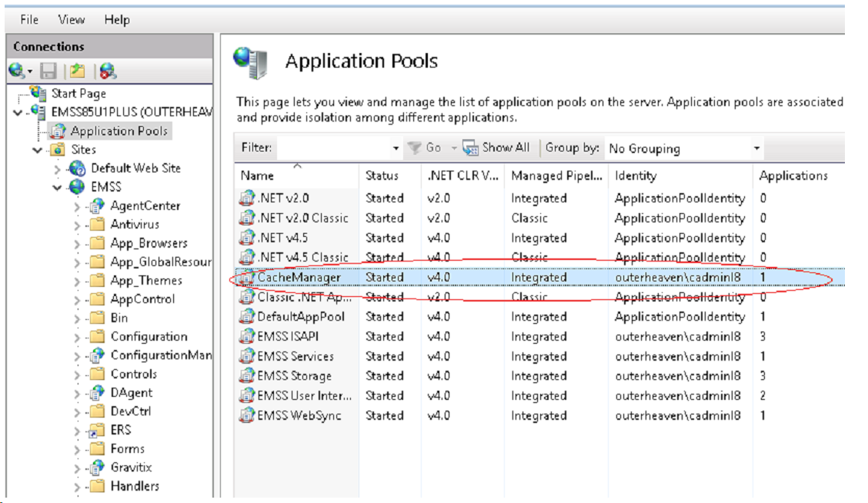Select the CacheManager application pool icon
Screen dimensions: 868x503
coord(247,278)
